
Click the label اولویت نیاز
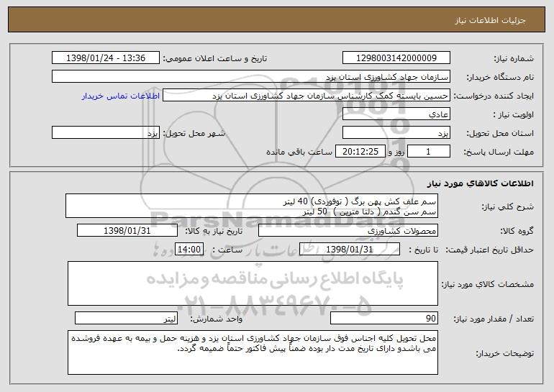click(x=514, y=115)
